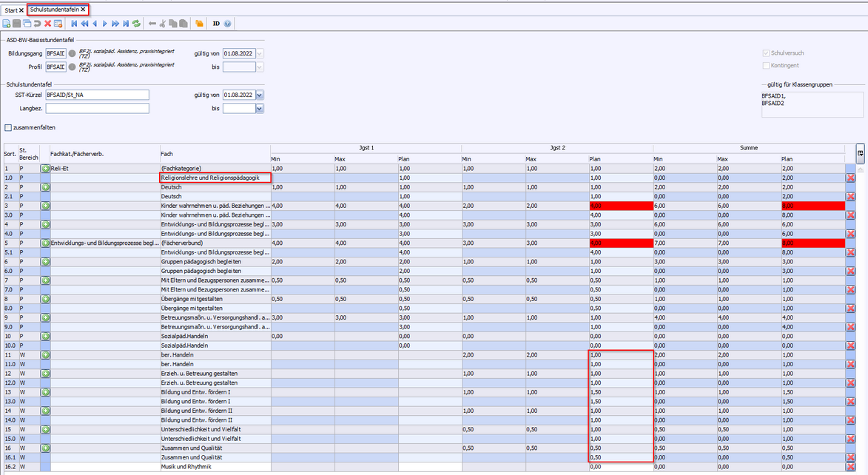868x475 pixels.
Task: Open Schulstundentafel gültig von date dropdown
Action: 260,95
